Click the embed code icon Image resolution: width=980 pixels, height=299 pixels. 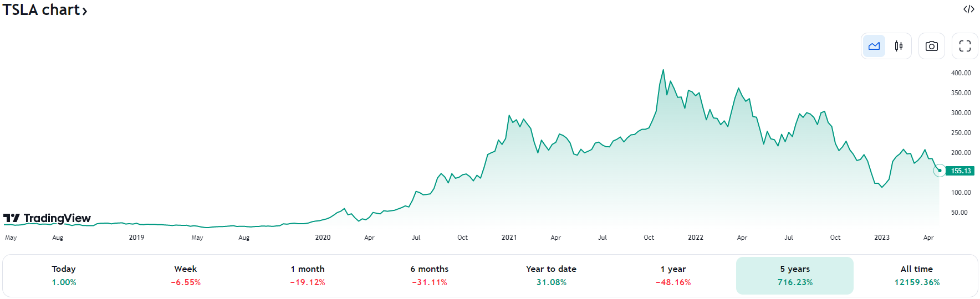pos(968,9)
